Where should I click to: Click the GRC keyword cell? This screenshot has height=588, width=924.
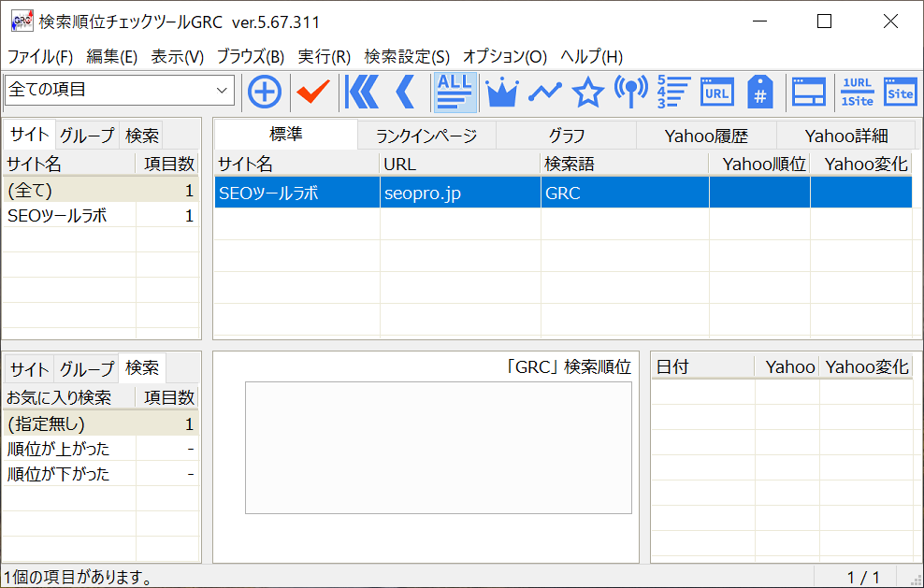pyautogui.click(x=625, y=193)
